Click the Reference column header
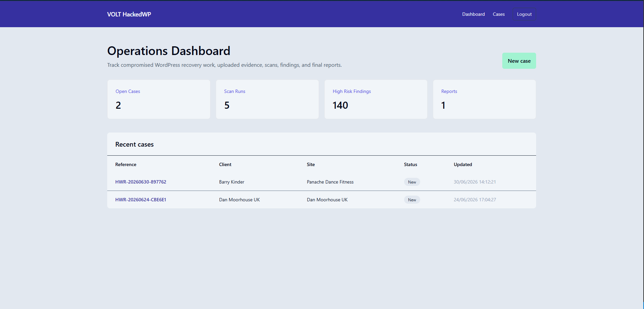644x309 pixels. [126, 164]
